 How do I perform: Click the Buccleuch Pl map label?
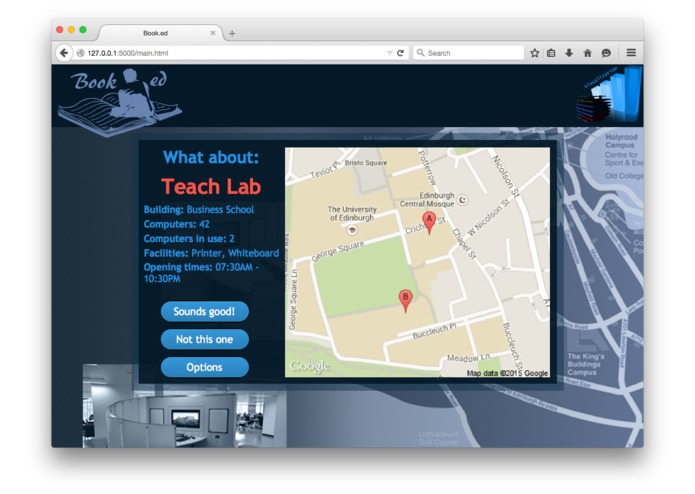434,331
